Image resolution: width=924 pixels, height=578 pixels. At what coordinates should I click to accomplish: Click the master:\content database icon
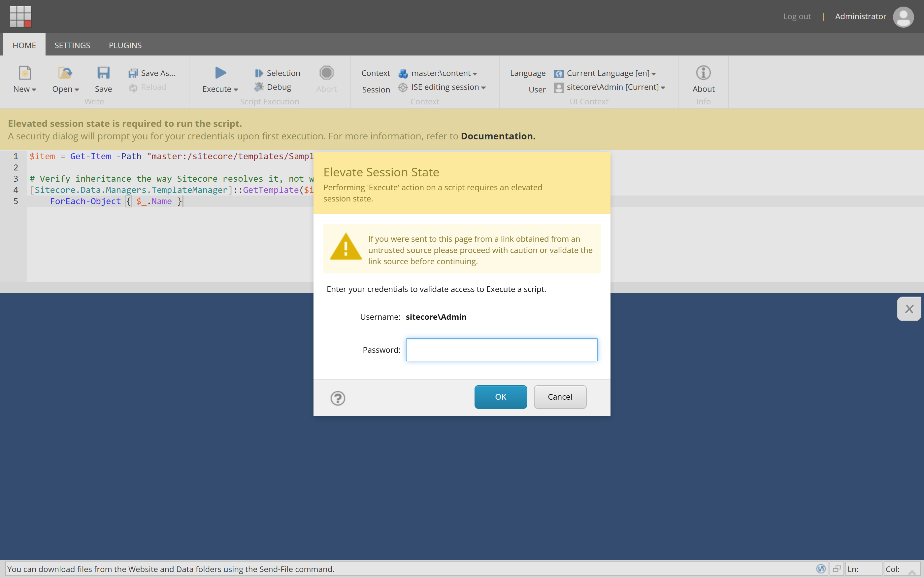tap(403, 73)
